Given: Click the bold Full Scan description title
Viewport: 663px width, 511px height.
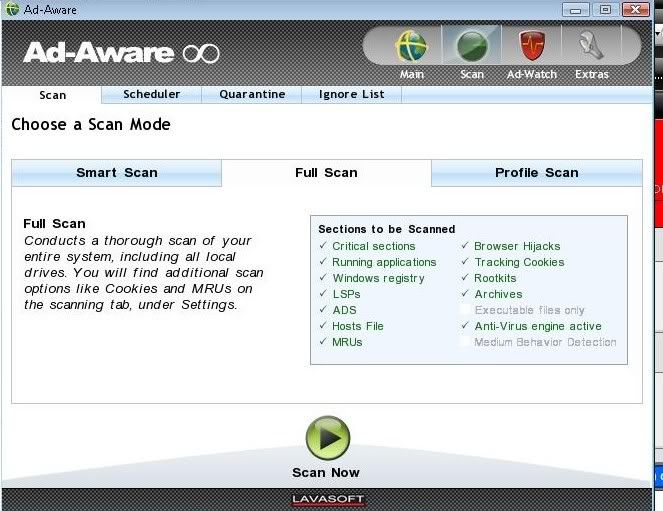Looking at the screenshot, I should 54,224.
